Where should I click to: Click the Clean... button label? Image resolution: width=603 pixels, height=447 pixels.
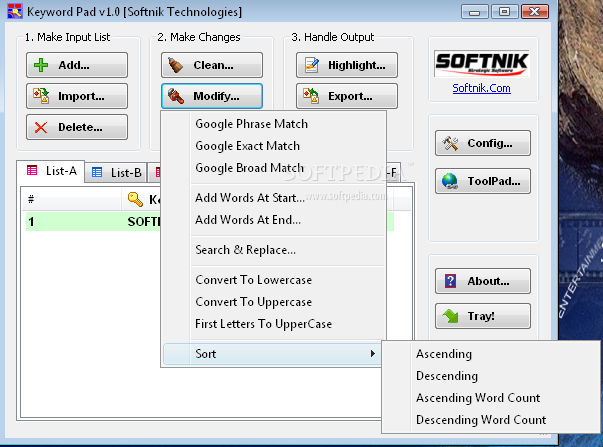[x=213, y=65]
